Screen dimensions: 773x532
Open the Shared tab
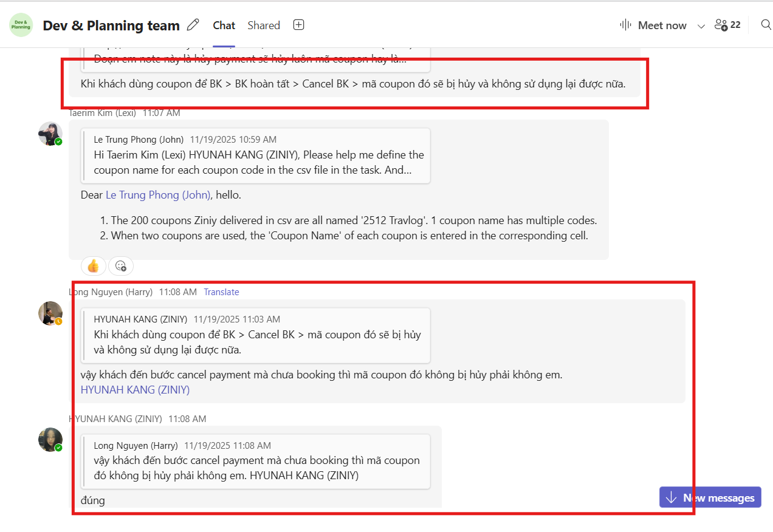(264, 25)
